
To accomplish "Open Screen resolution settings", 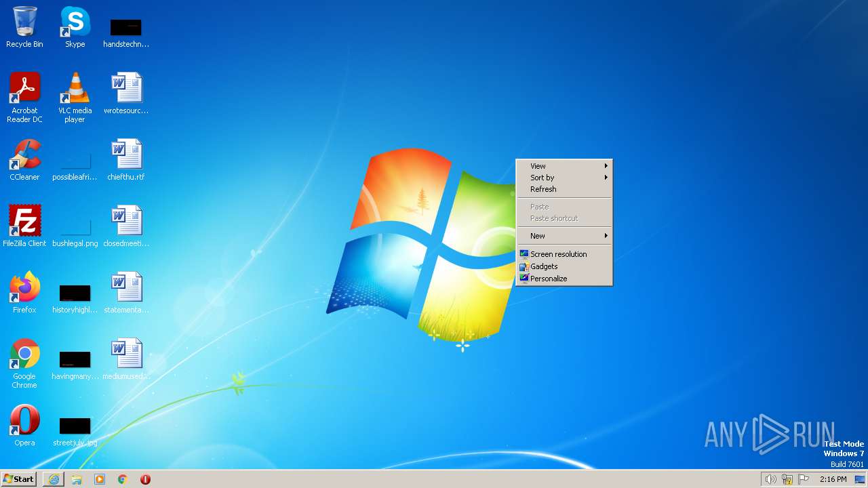I will tap(564, 254).
